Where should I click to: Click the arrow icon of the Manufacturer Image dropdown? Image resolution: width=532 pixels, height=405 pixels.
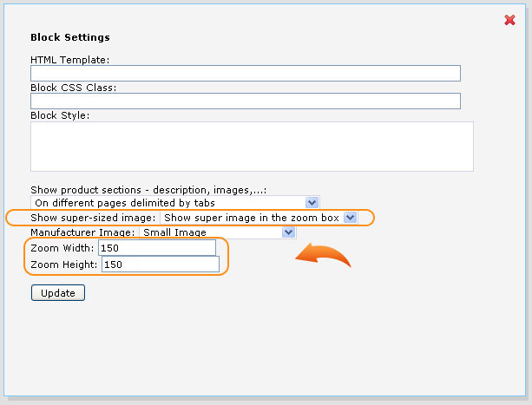[288, 232]
